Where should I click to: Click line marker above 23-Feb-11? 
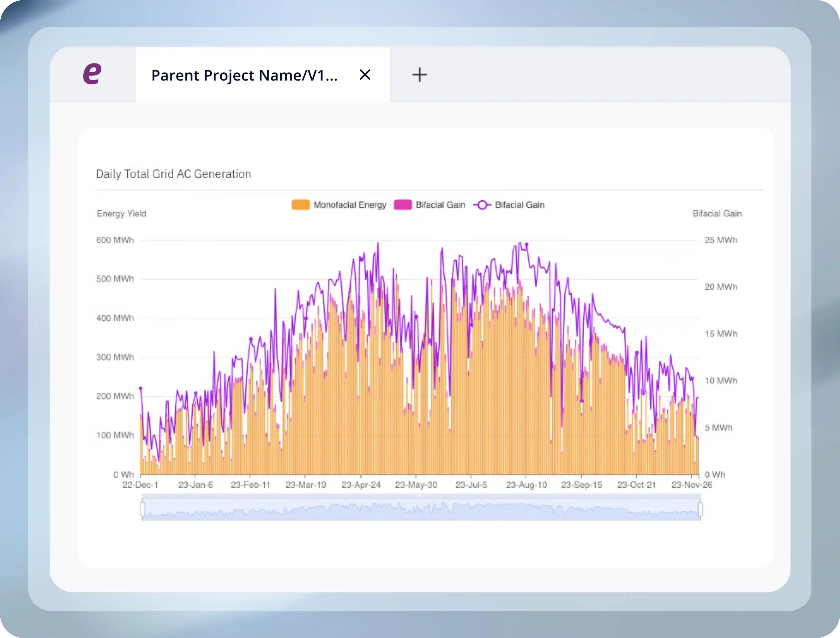tap(251, 339)
